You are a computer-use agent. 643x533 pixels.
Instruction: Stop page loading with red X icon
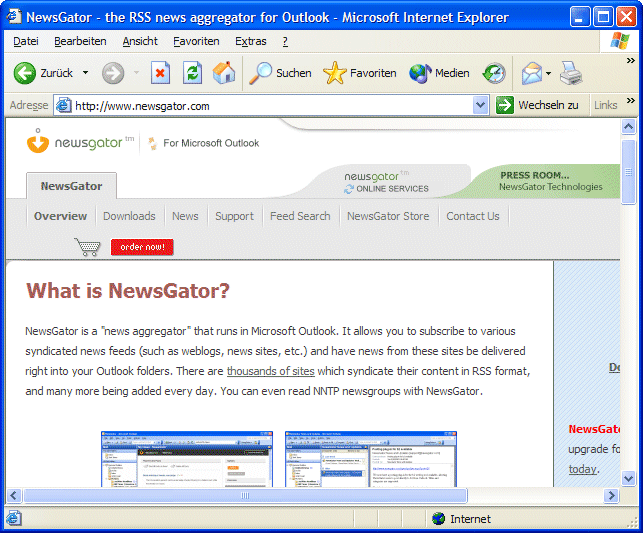[x=160, y=73]
